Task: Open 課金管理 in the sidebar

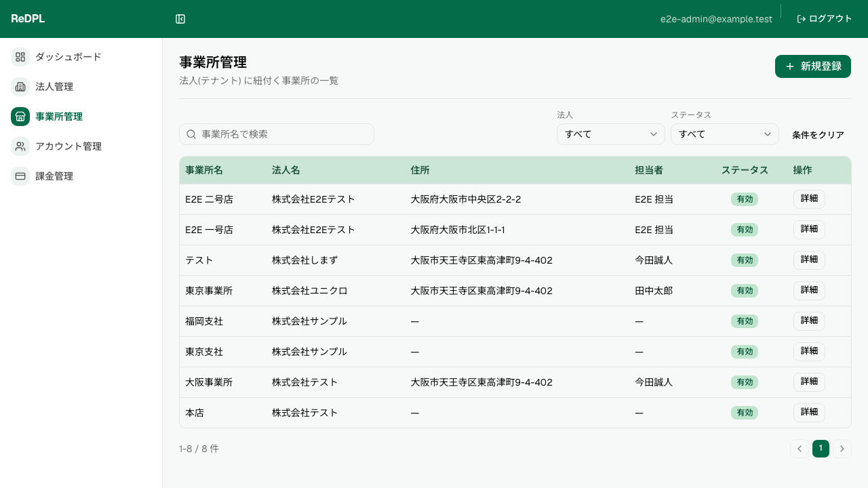Action: [x=81, y=176]
